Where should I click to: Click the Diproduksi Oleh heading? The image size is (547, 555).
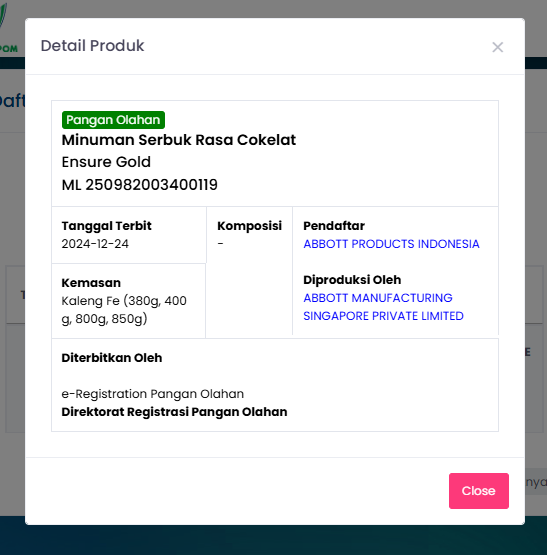352,280
